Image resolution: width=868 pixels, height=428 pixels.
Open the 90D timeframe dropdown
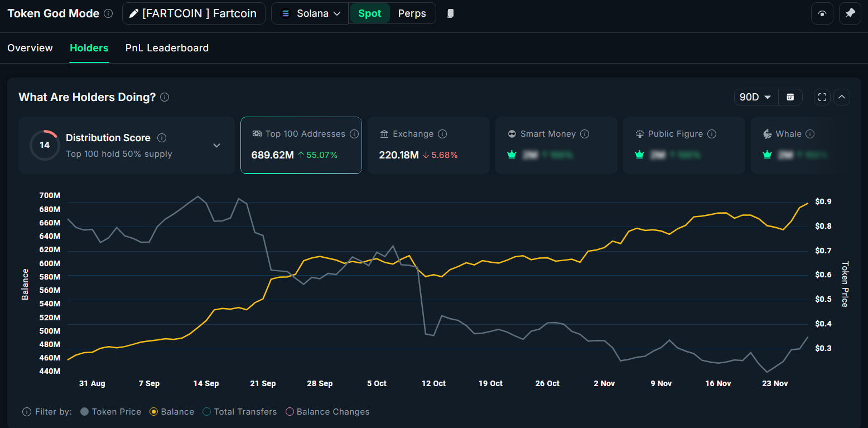point(755,97)
